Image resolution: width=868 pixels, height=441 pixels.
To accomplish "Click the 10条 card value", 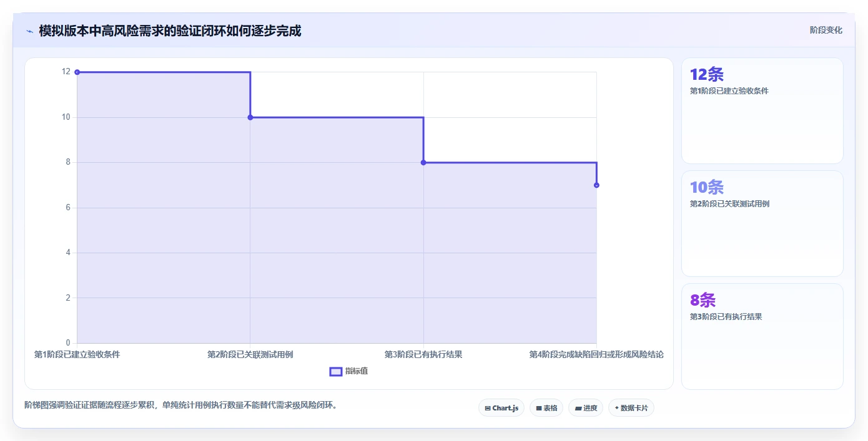I will [706, 187].
